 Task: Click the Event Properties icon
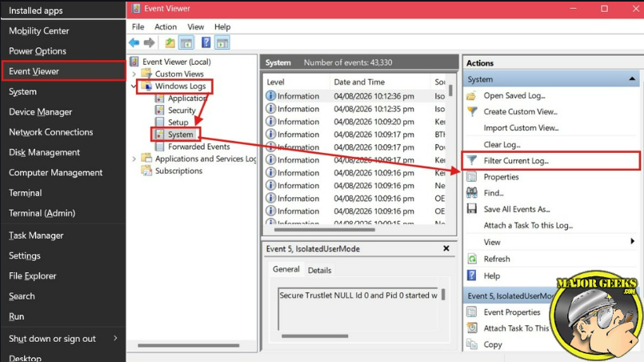click(x=472, y=312)
